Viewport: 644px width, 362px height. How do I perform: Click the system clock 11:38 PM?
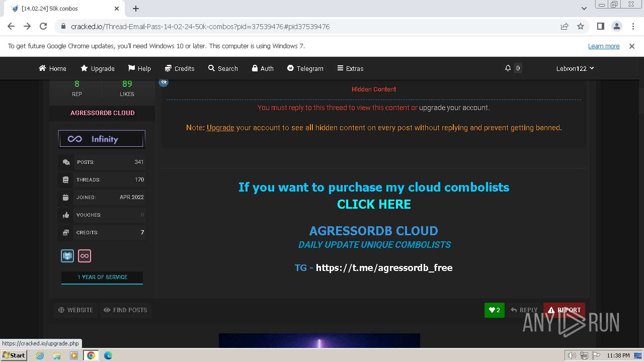[x=618, y=355]
